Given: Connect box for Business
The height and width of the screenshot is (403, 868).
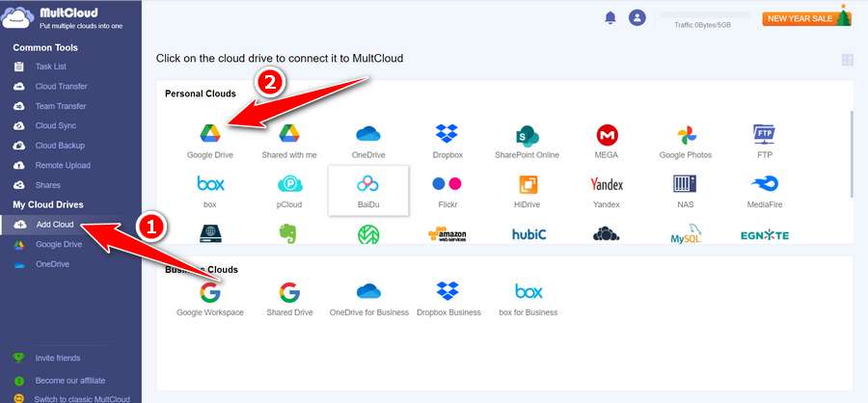Looking at the screenshot, I should tap(528, 299).
